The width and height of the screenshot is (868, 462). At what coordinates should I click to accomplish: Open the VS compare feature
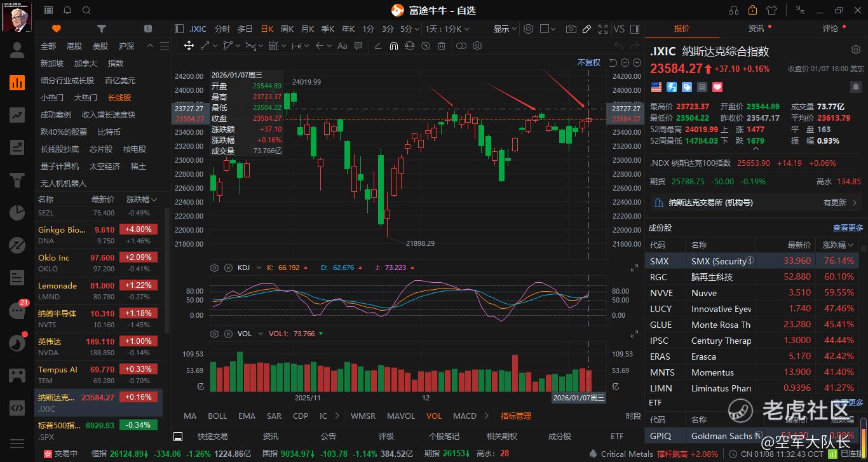tap(619, 29)
